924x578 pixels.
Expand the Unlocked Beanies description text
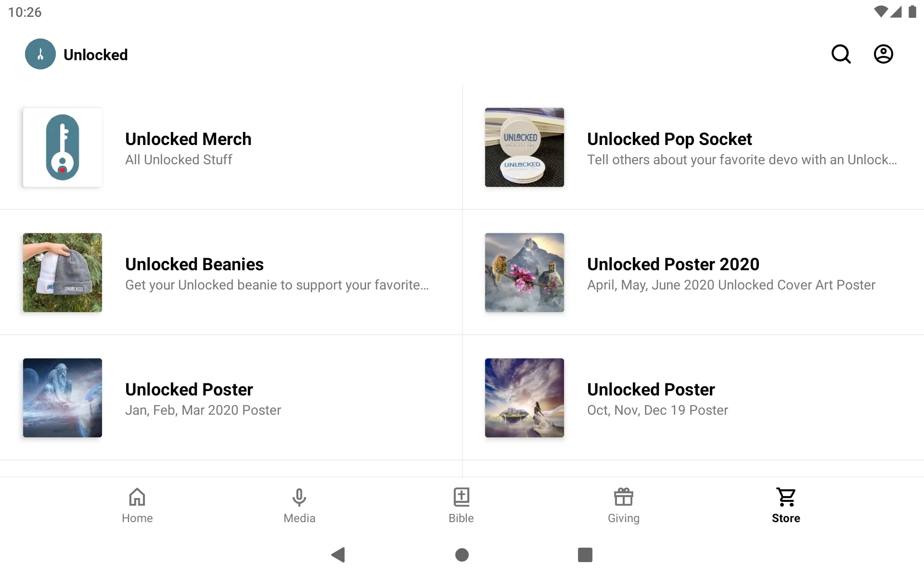[277, 285]
